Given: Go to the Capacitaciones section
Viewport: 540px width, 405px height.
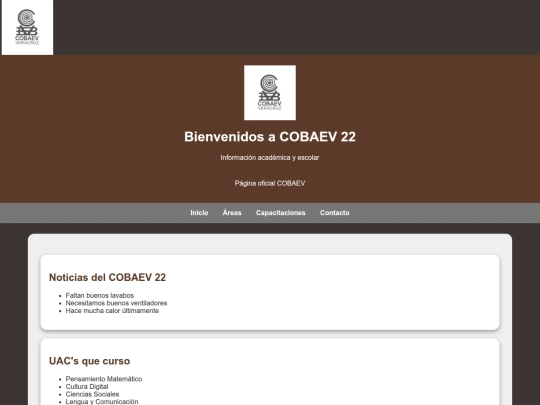Looking at the screenshot, I should coord(280,213).
